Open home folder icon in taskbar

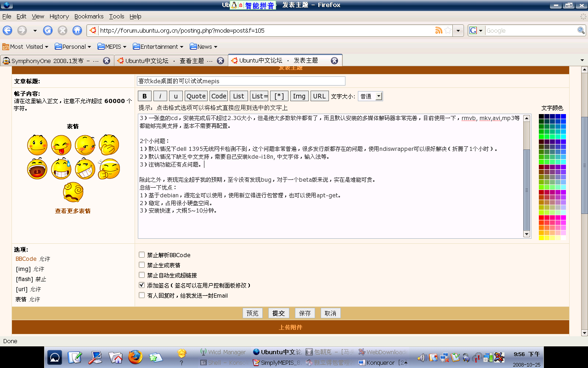click(x=115, y=357)
